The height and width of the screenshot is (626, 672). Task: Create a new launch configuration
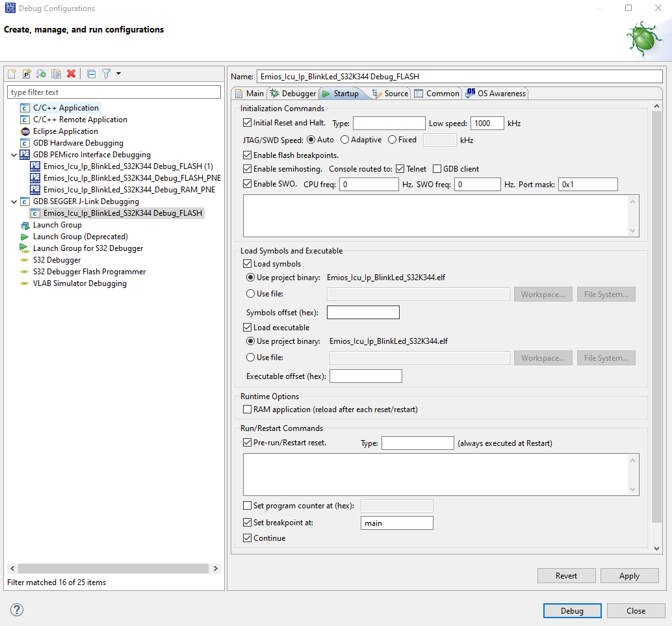pos(12,73)
